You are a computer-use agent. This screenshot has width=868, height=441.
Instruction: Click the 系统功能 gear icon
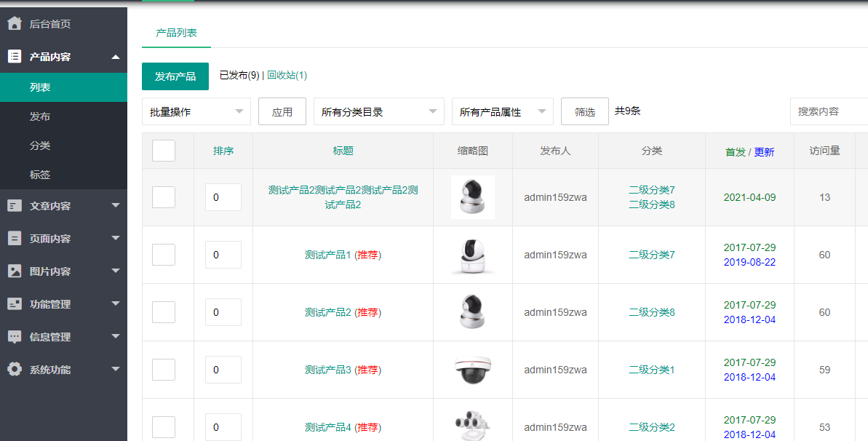pyautogui.click(x=14, y=370)
